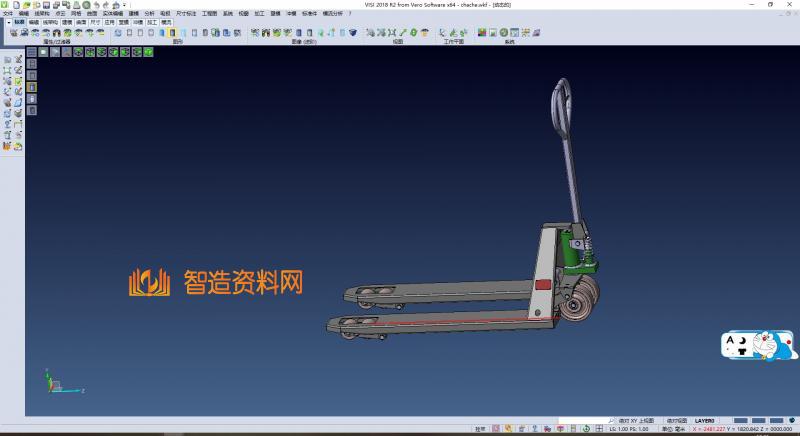Click the New file icon in quick access bar
Image resolution: width=800 pixels, height=436 pixels.
tap(16, 5)
